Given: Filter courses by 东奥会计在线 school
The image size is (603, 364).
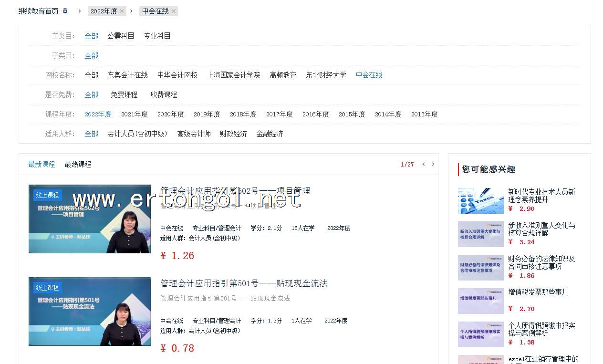Looking at the screenshot, I should pyautogui.click(x=127, y=75).
